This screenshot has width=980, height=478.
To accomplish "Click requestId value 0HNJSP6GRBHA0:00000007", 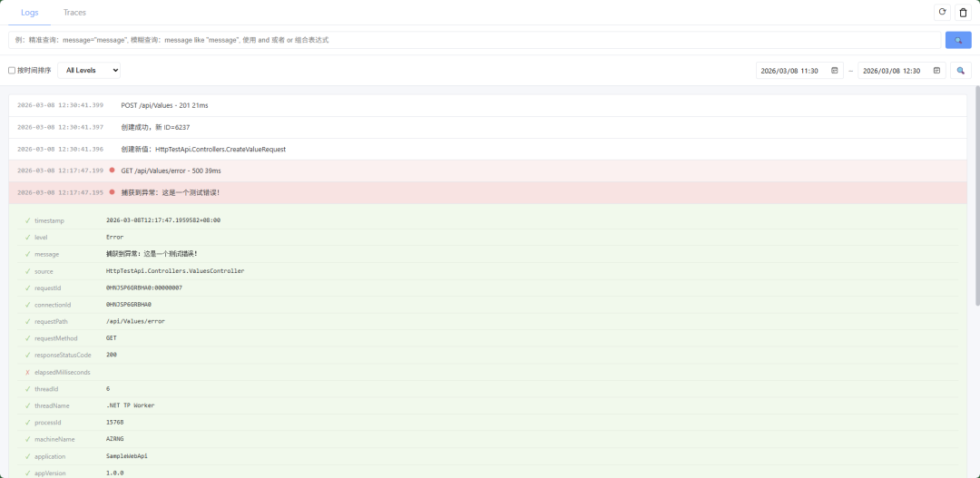I will pyautogui.click(x=144, y=288).
